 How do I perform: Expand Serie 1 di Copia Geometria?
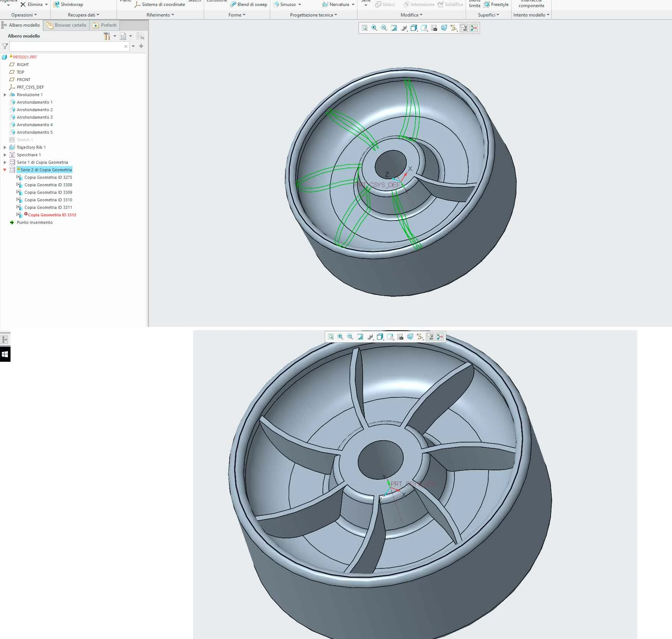[5, 162]
